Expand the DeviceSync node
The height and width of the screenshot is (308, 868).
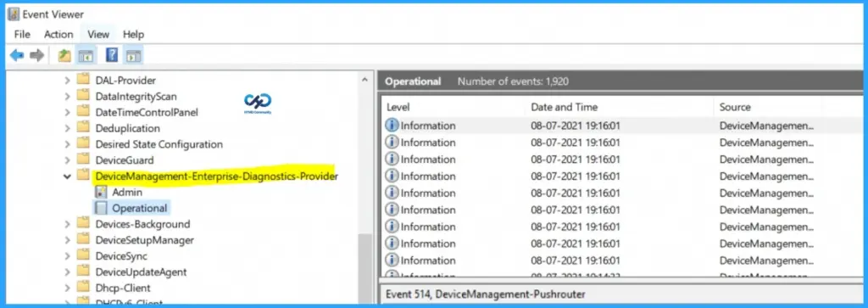67,256
